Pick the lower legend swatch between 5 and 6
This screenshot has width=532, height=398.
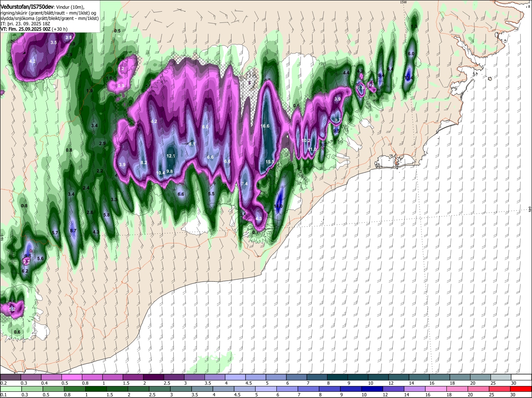[266, 389]
